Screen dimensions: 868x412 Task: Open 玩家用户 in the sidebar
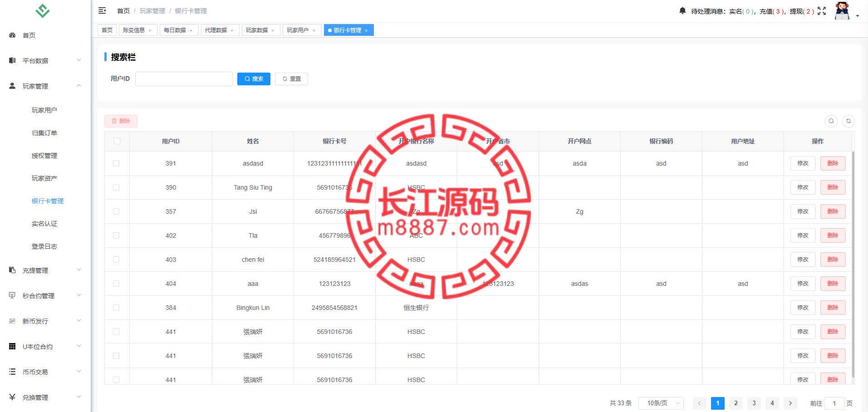click(x=44, y=110)
